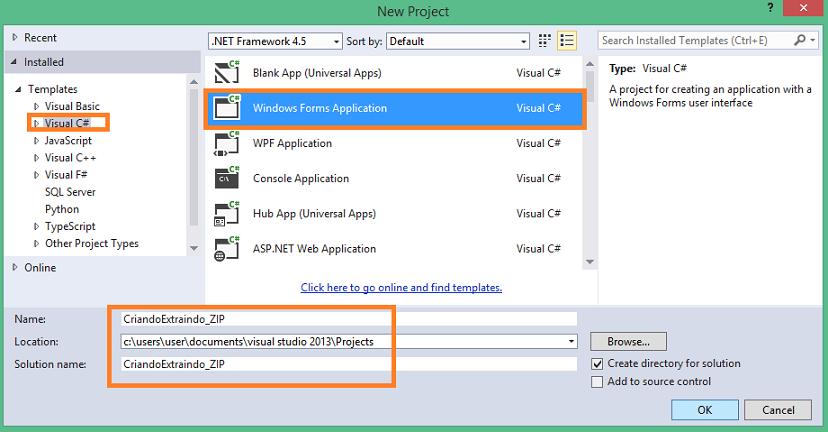Click the Blank App (Universal Apps) template icon
Viewport: 828px width, 432px height.
coord(227,72)
